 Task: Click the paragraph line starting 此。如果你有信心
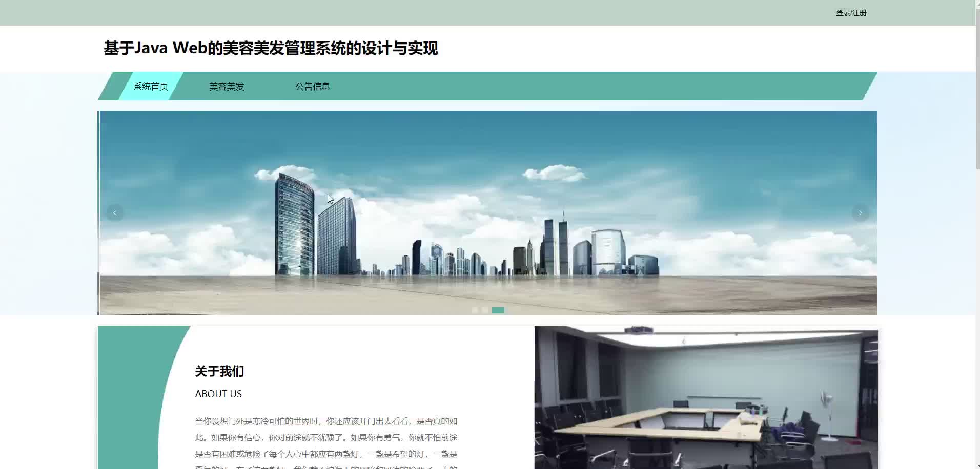(x=326, y=438)
